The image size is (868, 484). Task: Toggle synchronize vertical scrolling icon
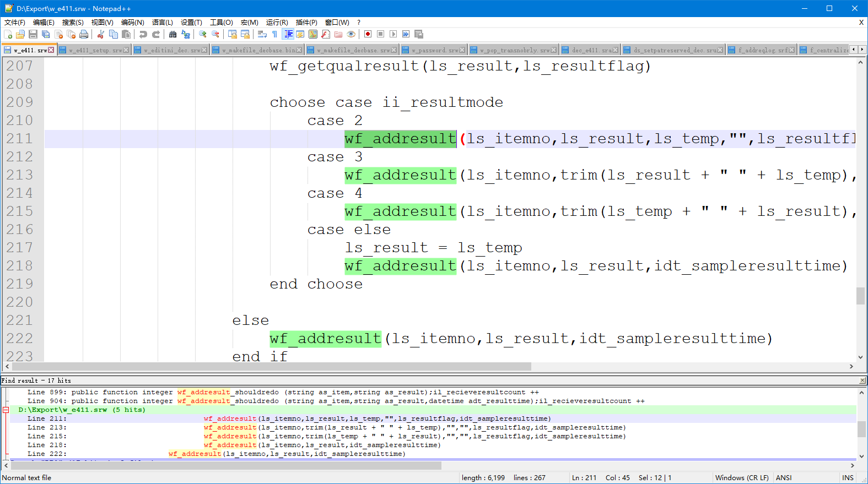[233, 34]
